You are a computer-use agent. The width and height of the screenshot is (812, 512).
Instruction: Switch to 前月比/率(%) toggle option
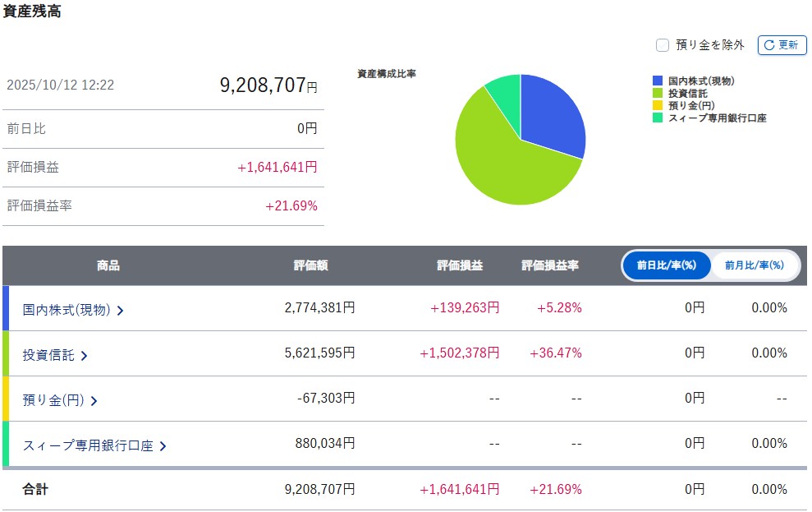pyautogui.click(x=754, y=265)
